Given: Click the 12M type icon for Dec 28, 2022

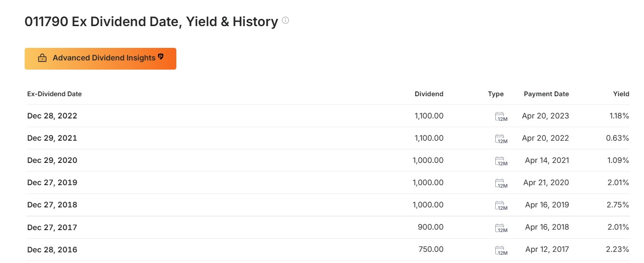Looking at the screenshot, I should click(501, 117).
